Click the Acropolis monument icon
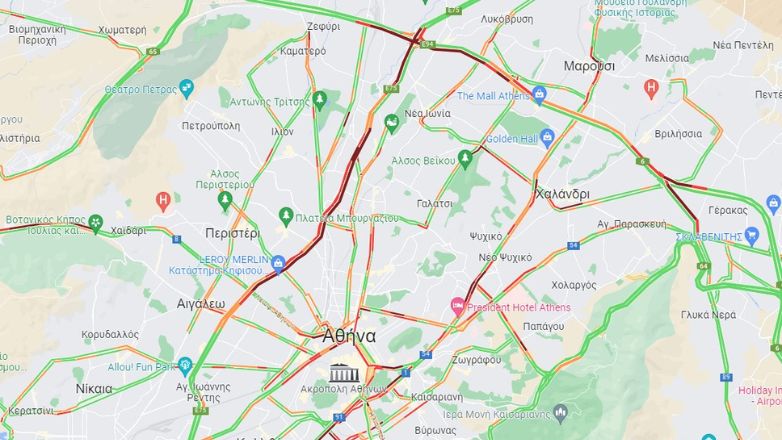 click(x=344, y=373)
